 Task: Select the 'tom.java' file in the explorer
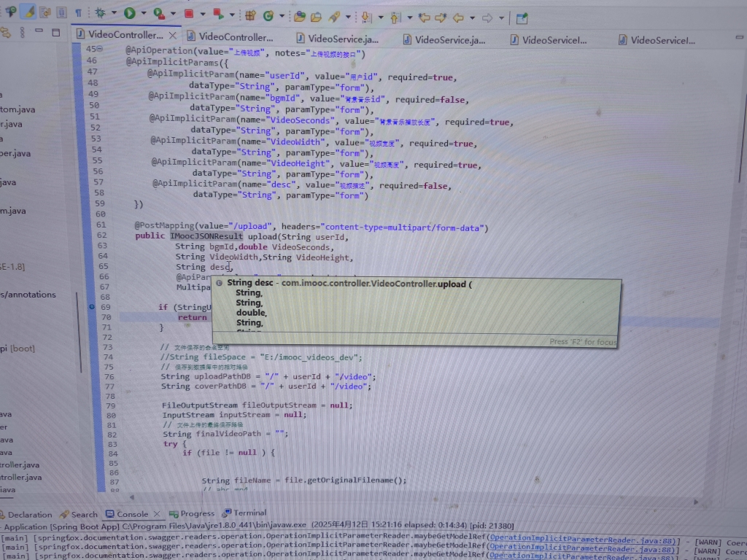[x=18, y=109]
